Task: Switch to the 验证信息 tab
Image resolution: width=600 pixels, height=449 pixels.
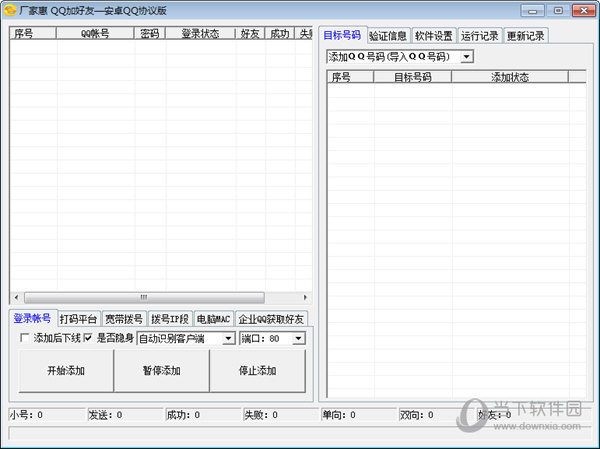Action: click(x=387, y=36)
